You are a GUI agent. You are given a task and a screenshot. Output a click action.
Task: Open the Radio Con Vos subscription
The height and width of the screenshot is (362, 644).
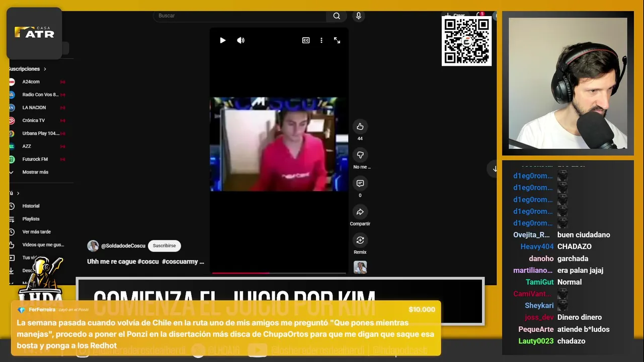40,95
